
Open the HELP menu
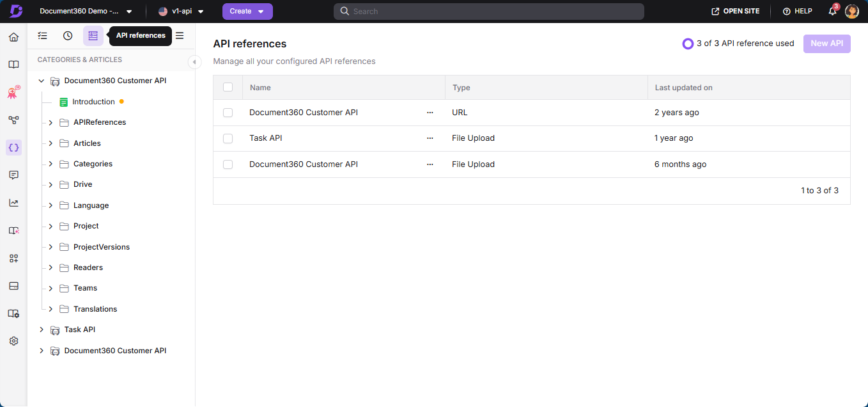click(797, 12)
